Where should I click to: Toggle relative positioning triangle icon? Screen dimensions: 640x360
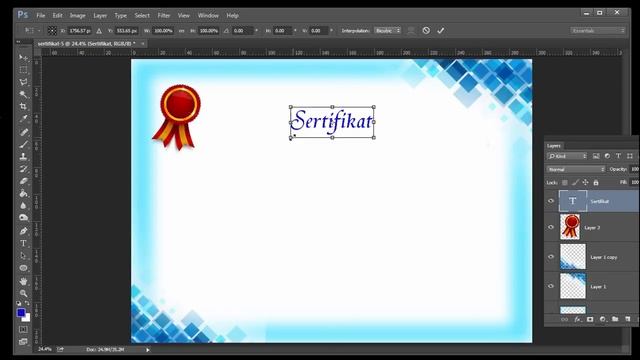coord(99,31)
